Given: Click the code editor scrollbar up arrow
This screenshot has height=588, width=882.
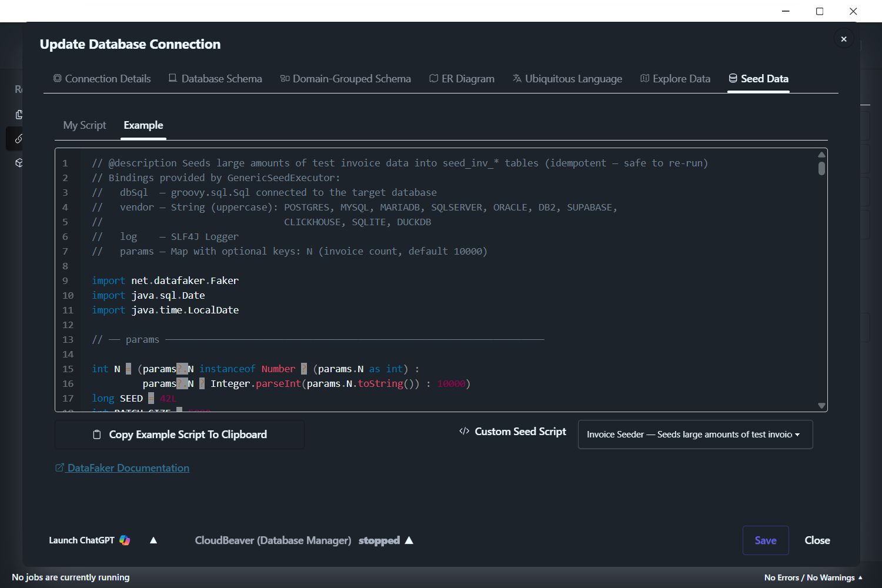Looking at the screenshot, I should click(821, 155).
